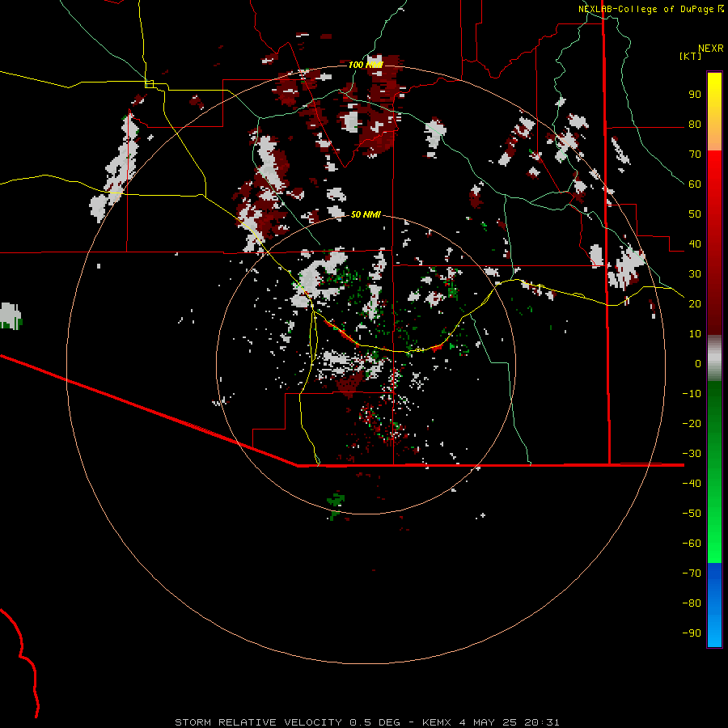Click the 80 value on velocity scale
The image size is (728, 728).
(695, 125)
